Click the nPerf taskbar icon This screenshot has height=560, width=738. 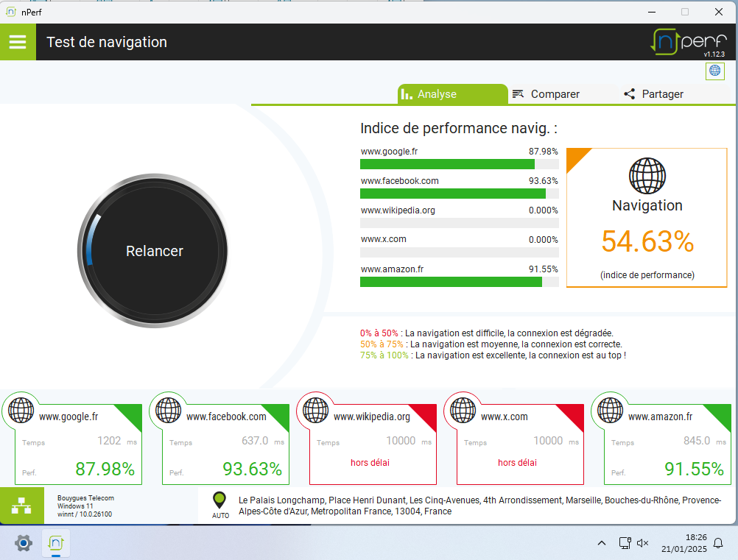click(56, 543)
